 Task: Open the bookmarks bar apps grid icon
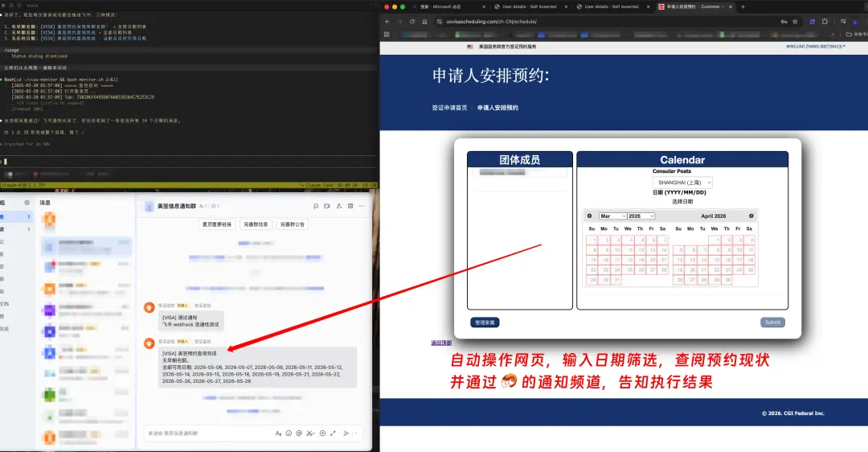(x=387, y=35)
